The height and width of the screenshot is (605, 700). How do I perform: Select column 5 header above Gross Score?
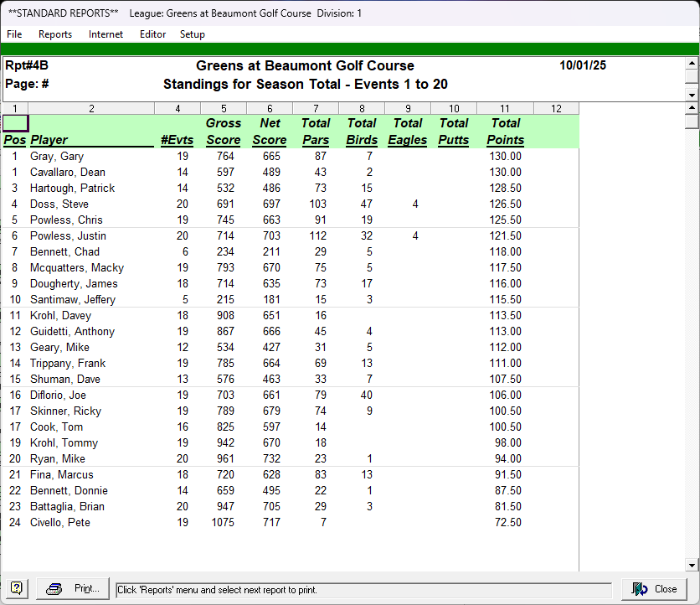224,108
